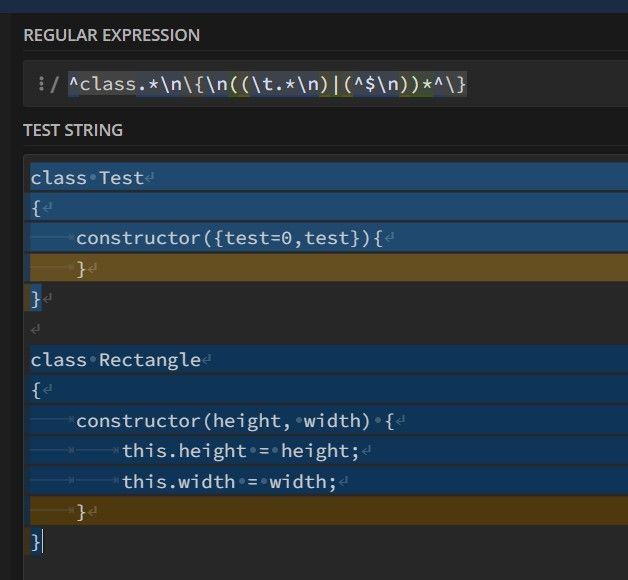Click the closing brace of class Test

pos(36,298)
